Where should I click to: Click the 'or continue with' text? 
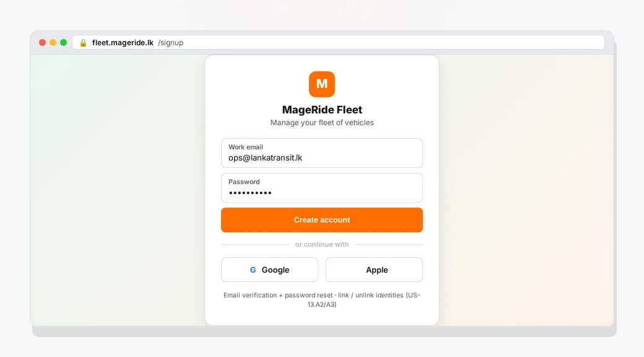click(x=321, y=244)
